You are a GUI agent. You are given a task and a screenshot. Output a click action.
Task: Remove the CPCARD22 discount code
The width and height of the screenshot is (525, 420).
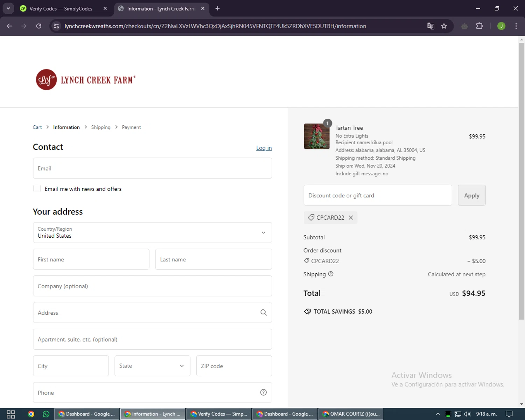point(351,218)
